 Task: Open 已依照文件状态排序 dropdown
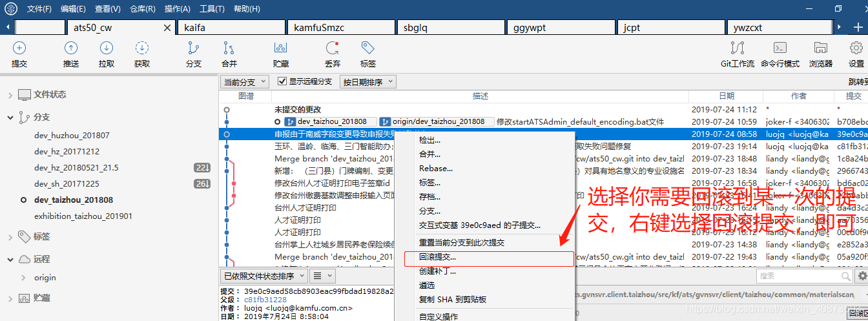(x=263, y=276)
